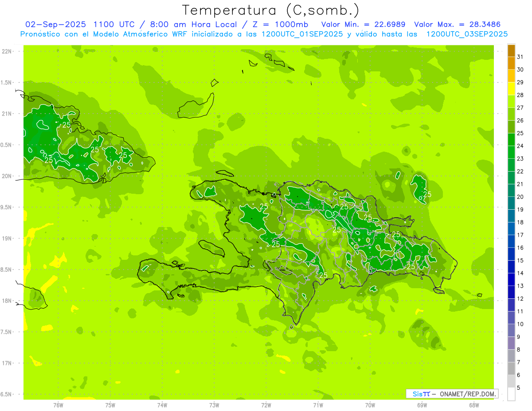Click the title "Temperatura (C,somb.)"
This screenshot has width=532, height=411.
pos(271,10)
